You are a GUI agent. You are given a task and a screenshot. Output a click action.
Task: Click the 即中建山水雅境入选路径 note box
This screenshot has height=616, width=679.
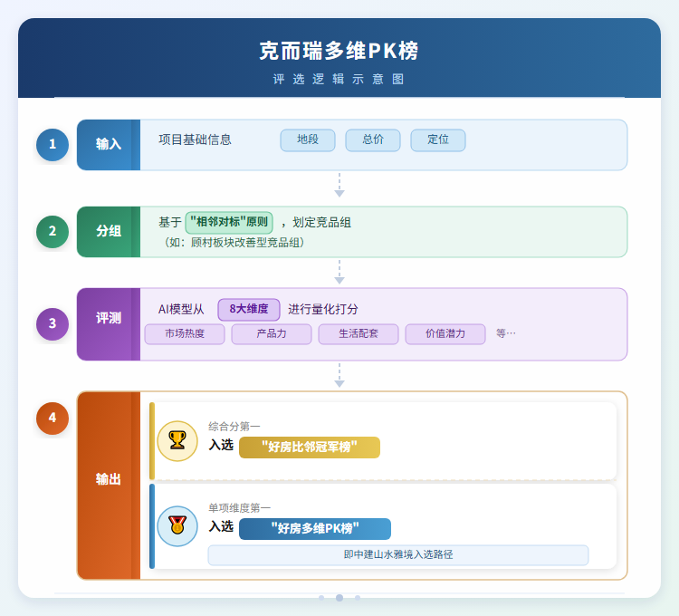[x=398, y=555]
